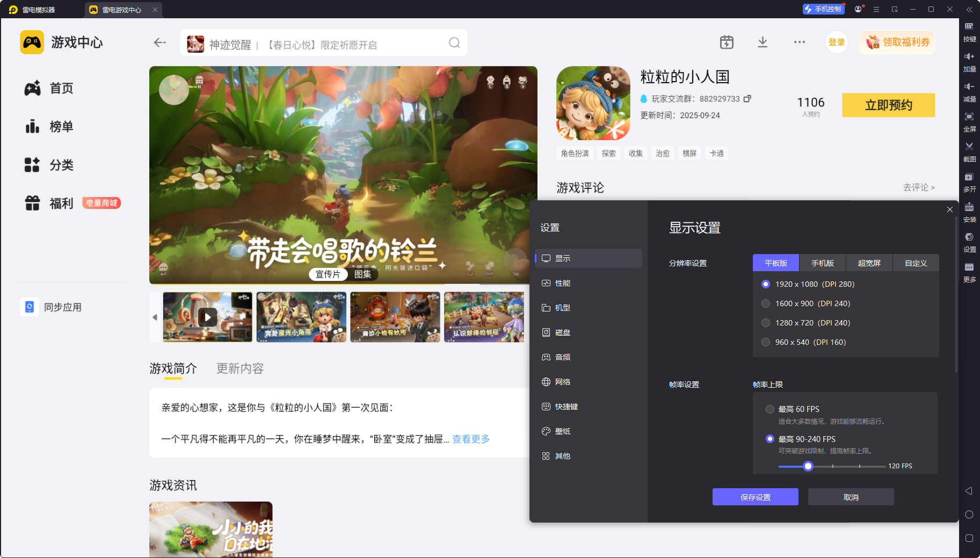Open the 分类 categories page
Image resolution: width=980 pixels, height=558 pixels.
coord(49,165)
